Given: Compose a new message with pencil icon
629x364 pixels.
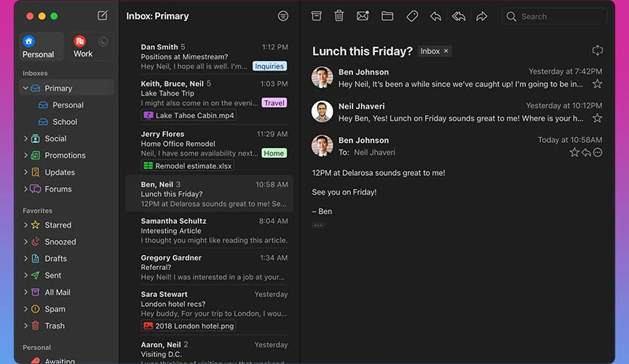Looking at the screenshot, I should [102, 16].
